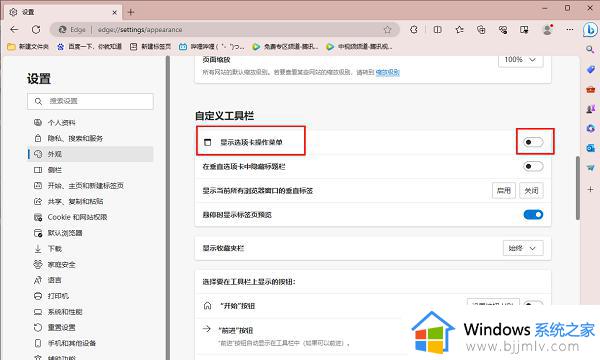Open 共享、复制和粘贴 section
This screenshot has width=600, height=360.
click(x=90, y=201)
